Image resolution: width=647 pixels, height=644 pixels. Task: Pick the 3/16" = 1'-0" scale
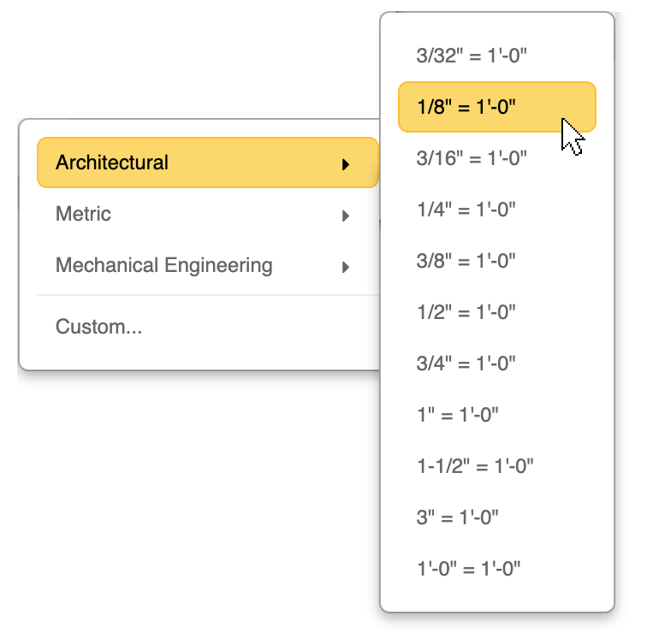(472, 158)
